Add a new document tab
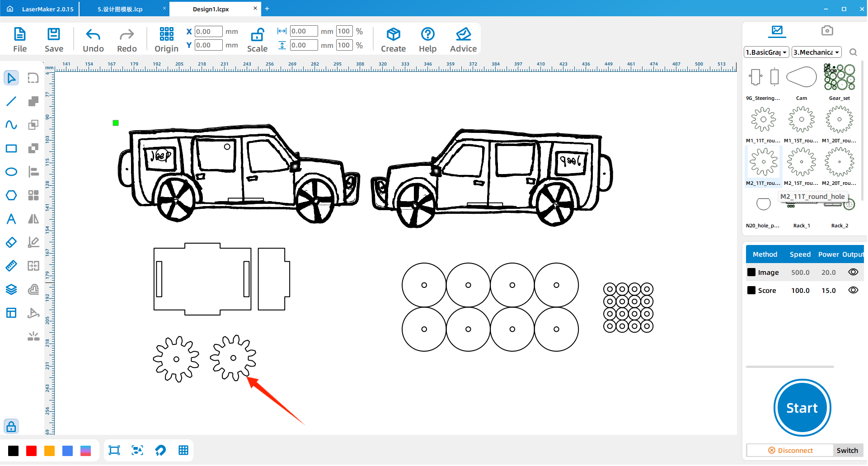 tap(267, 9)
